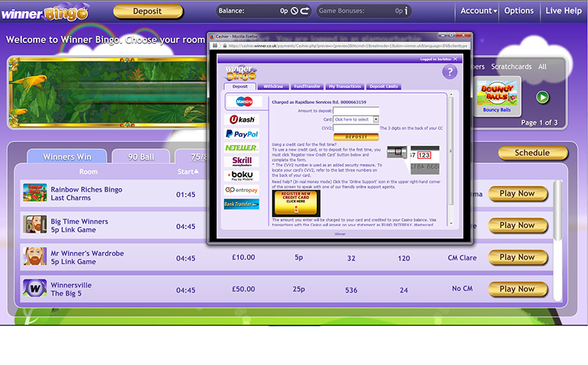Click the orange DEPOSIT submit button
This screenshot has height=365, width=588.
(356, 136)
